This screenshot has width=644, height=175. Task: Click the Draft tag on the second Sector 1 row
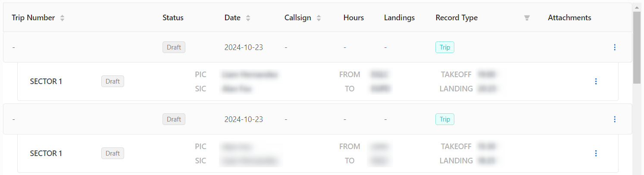(113, 153)
